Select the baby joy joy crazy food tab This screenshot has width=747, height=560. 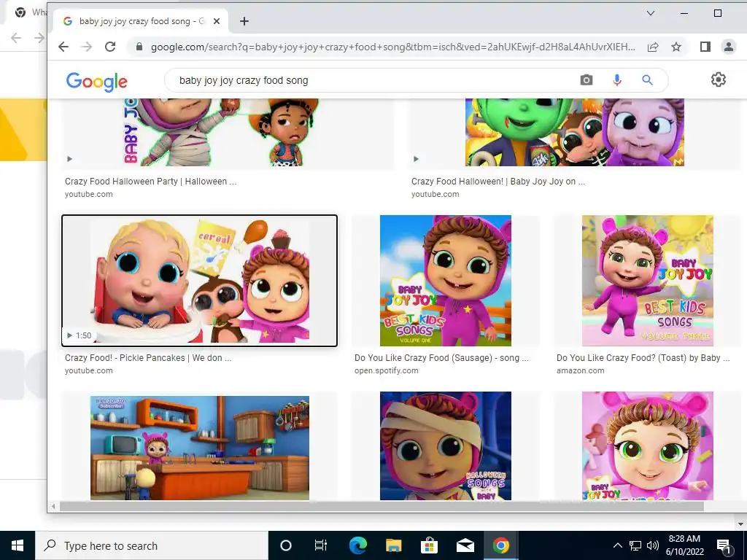141,21
